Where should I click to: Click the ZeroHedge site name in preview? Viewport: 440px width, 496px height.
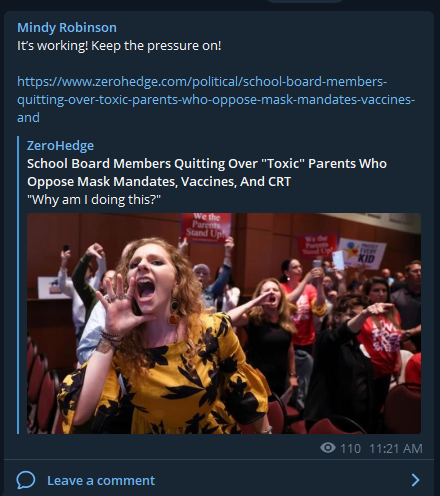60,146
